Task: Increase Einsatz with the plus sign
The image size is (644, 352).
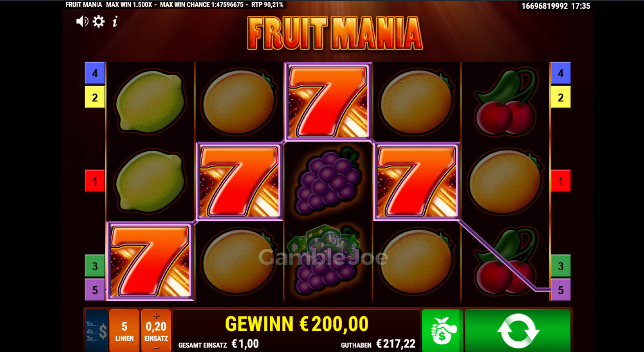Action: (x=156, y=316)
